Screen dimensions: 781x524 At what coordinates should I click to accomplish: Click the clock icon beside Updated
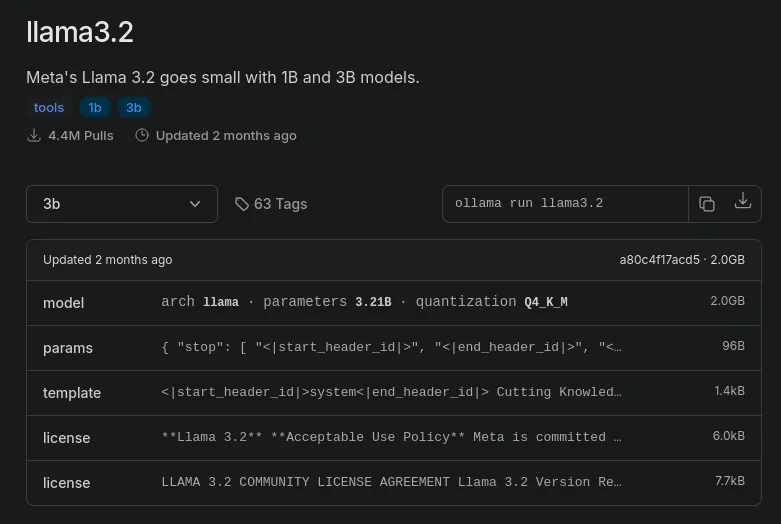pyautogui.click(x=142, y=135)
